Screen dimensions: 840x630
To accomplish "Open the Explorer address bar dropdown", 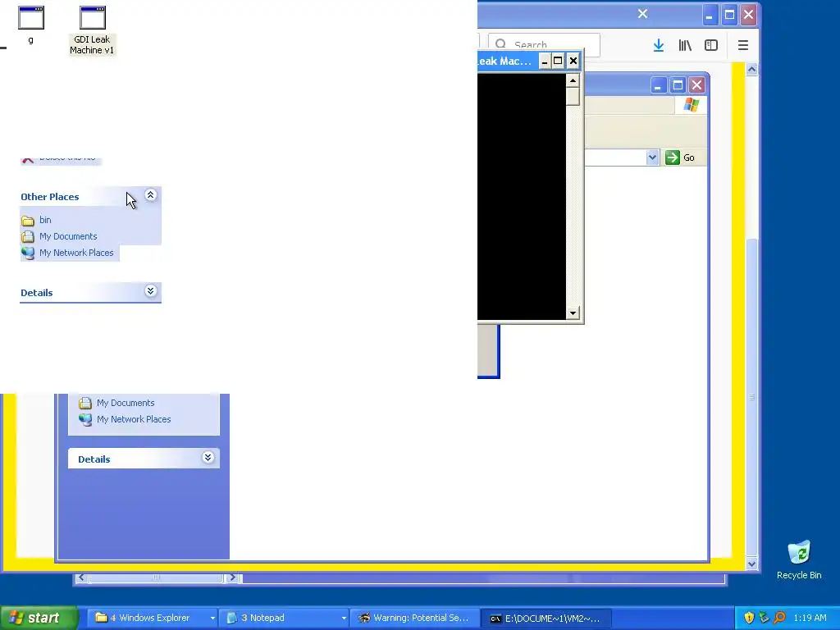I will click(x=652, y=157).
